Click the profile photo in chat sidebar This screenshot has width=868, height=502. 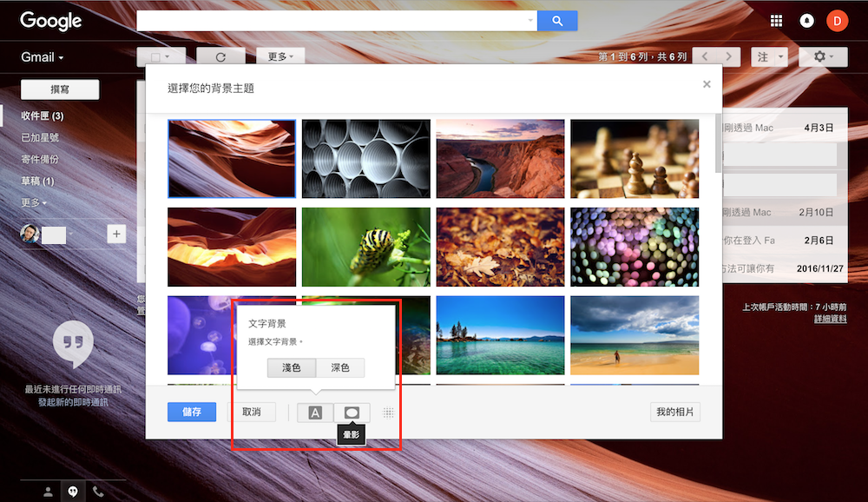(x=30, y=234)
